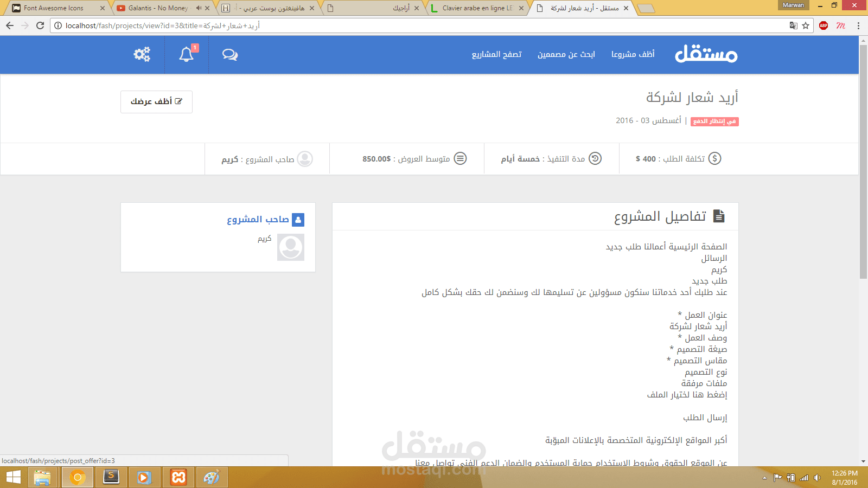Click the في إنتظار الدفع status badge
This screenshot has height=488, width=868.
(714, 121)
